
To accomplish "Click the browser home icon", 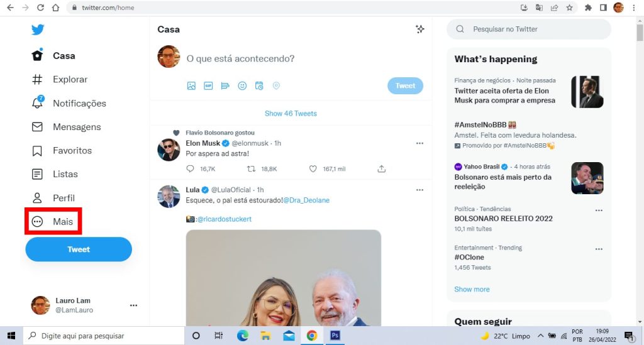I will tap(55, 8).
